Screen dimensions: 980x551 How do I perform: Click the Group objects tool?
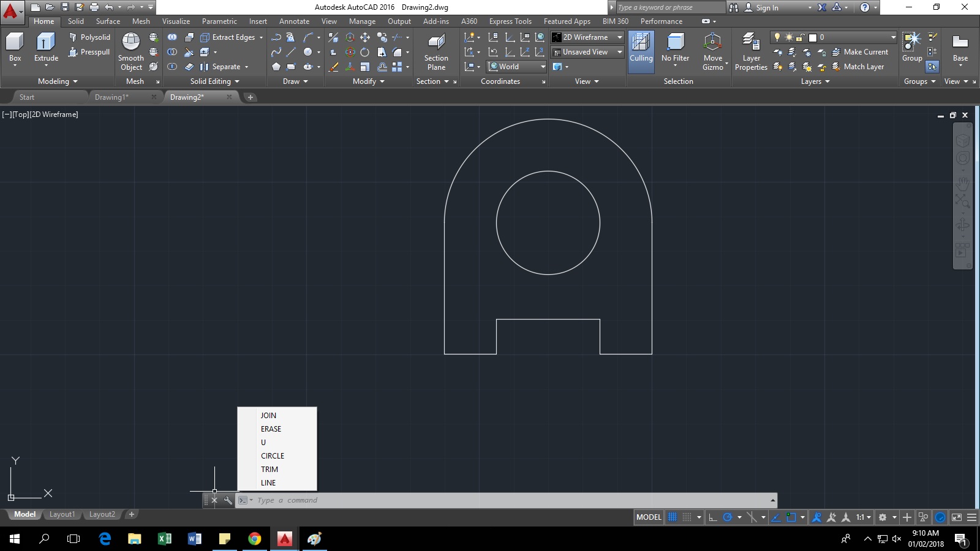[912, 47]
